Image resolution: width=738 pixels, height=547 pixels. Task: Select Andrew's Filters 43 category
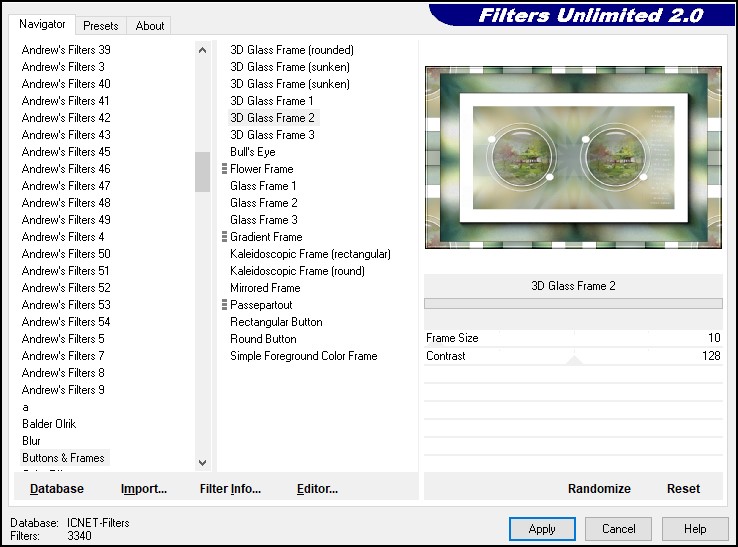tap(66, 135)
